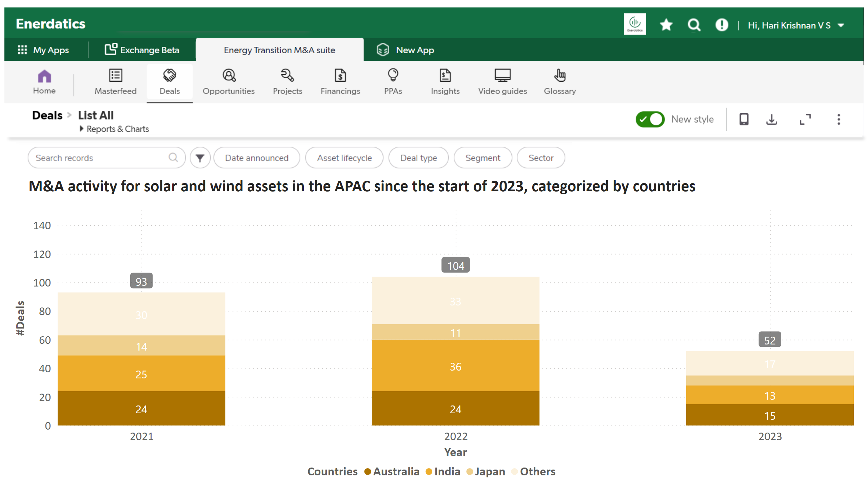Screen dimensions: 868x495
Task: Expand chart to fullscreen view
Action: point(805,119)
